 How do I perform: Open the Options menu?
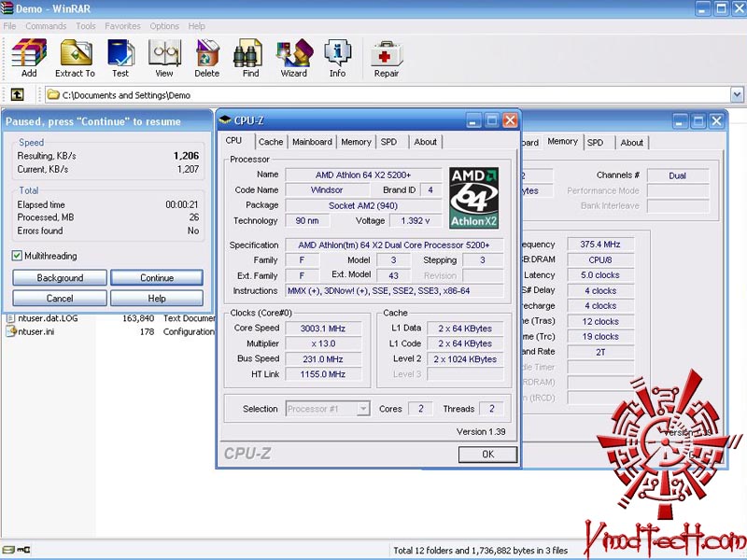coord(164,26)
